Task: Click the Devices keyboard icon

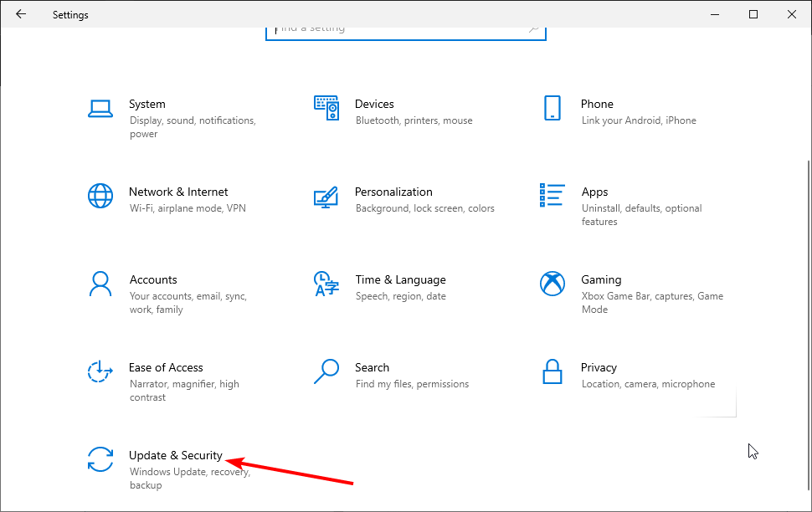Action: pos(326,109)
